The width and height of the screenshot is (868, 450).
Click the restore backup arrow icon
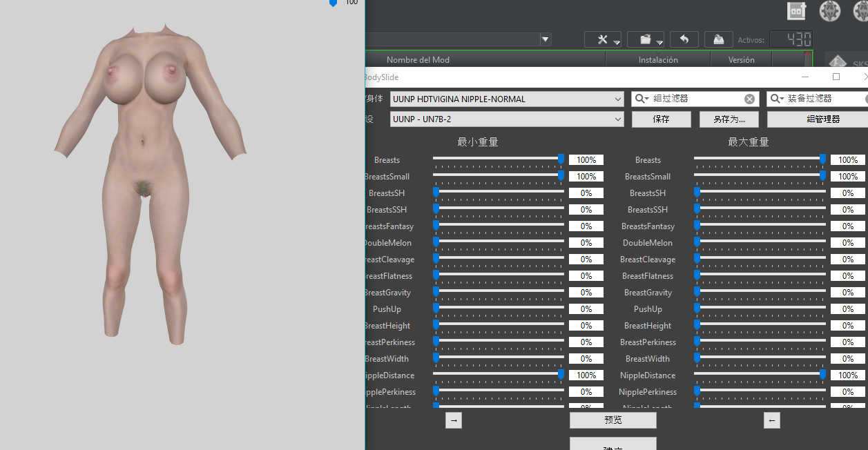(x=684, y=39)
